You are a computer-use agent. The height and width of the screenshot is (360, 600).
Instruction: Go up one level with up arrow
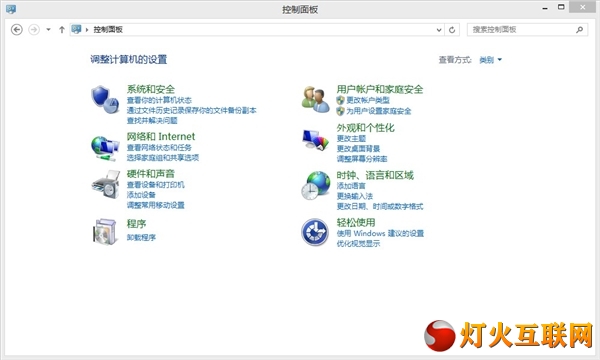point(62,29)
